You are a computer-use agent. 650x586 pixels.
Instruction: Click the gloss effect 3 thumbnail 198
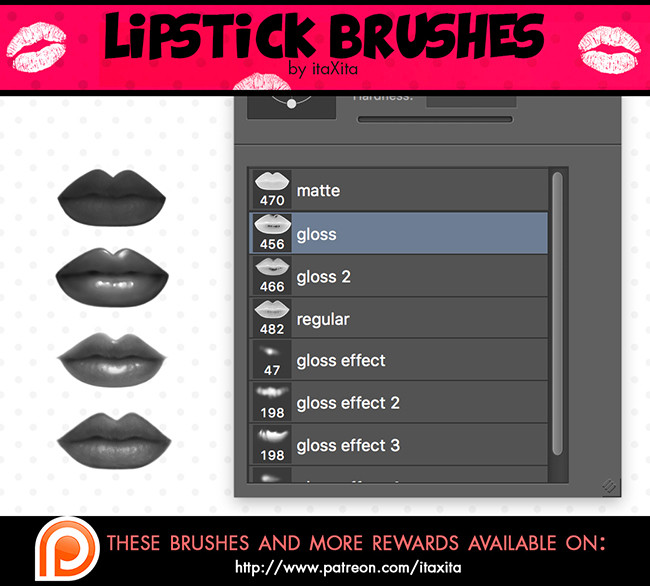[x=272, y=445]
